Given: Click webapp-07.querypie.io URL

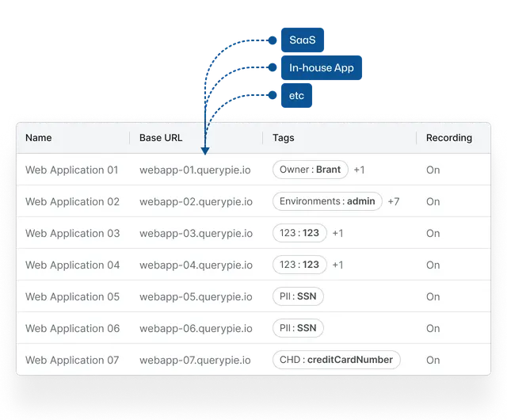Looking at the screenshot, I should (195, 361).
